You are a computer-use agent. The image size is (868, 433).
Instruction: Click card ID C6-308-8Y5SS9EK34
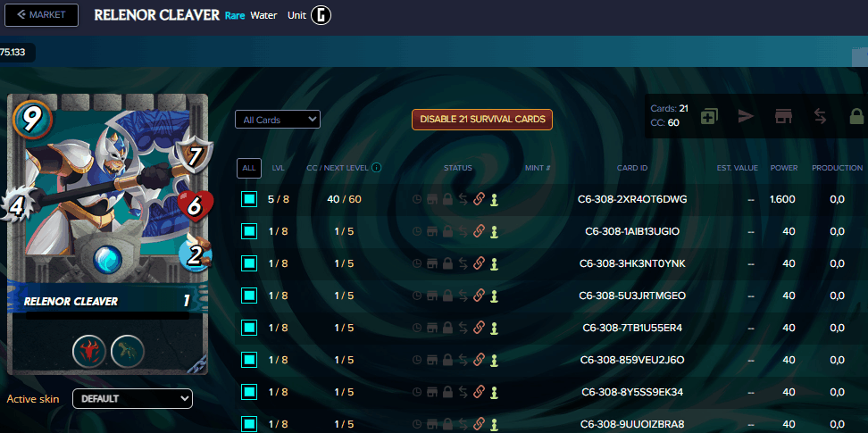(632, 392)
